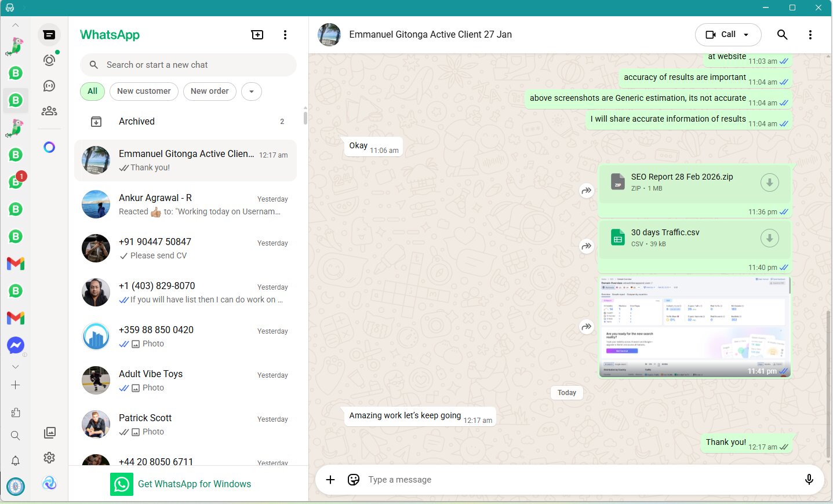The width and height of the screenshot is (833, 504).
Task: Expand more chat filter options arrow
Action: pos(252,92)
